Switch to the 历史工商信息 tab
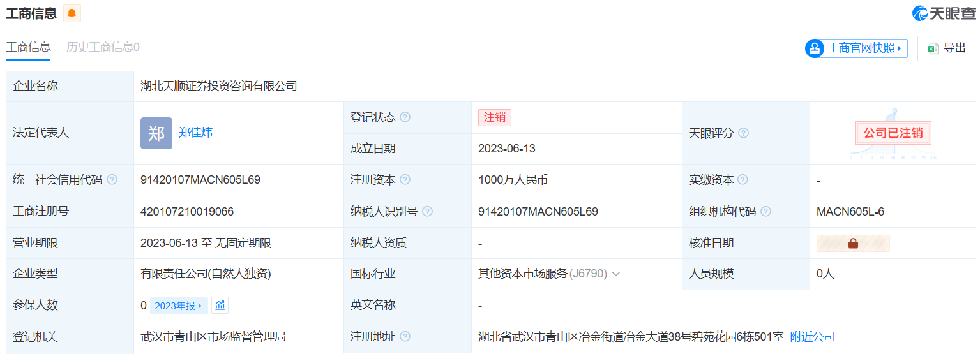Screen dimensions: 980x354 [103, 47]
